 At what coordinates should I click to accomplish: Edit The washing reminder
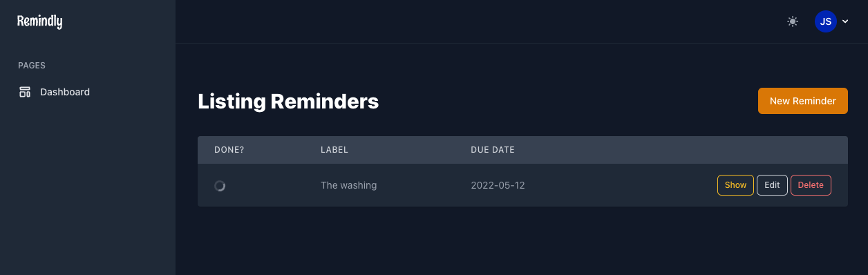point(772,185)
